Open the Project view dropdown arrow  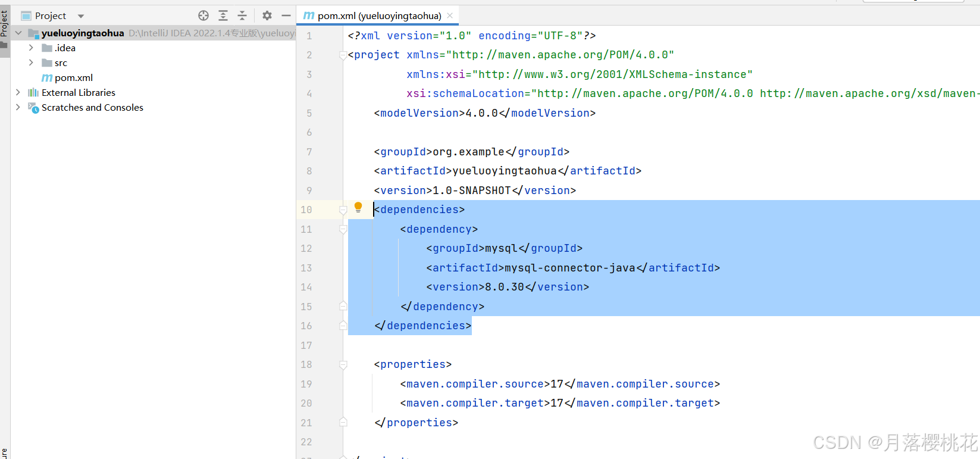point(81,16)
